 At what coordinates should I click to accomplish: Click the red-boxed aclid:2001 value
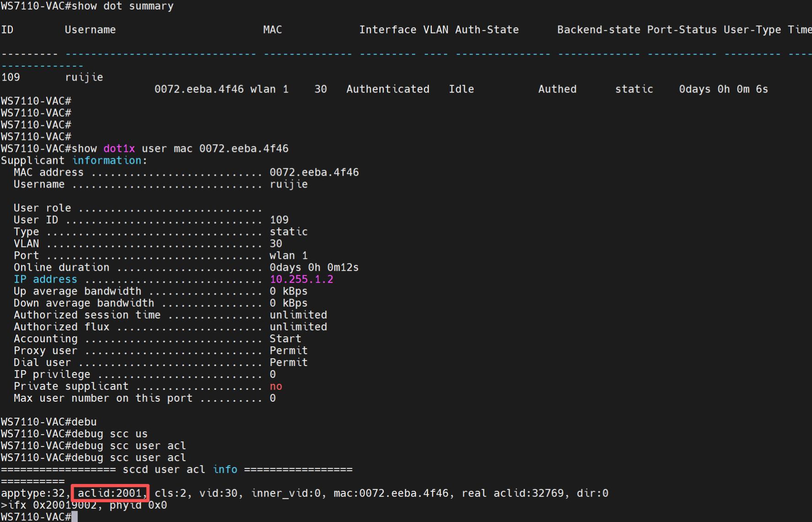110,493
